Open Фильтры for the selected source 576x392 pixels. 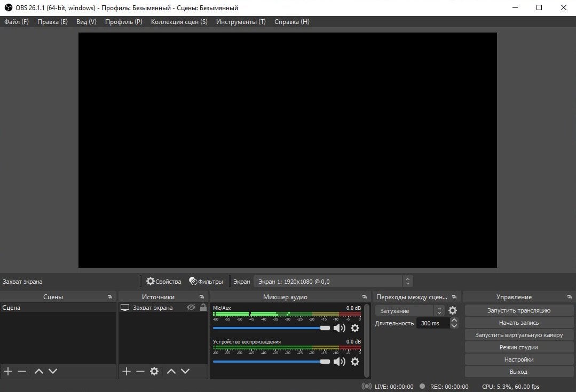tap(206, 281)
